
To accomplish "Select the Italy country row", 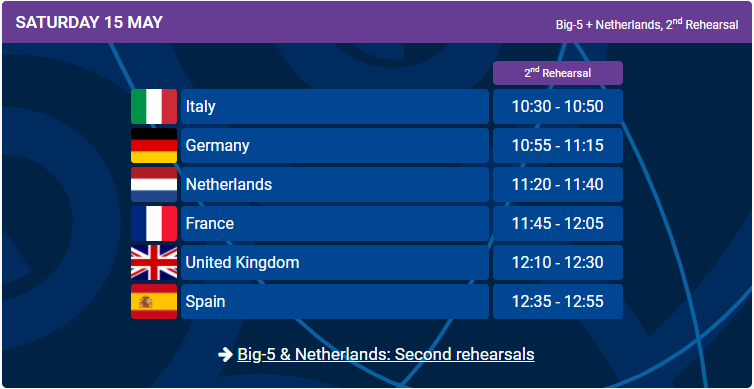I will click(335, 106).
